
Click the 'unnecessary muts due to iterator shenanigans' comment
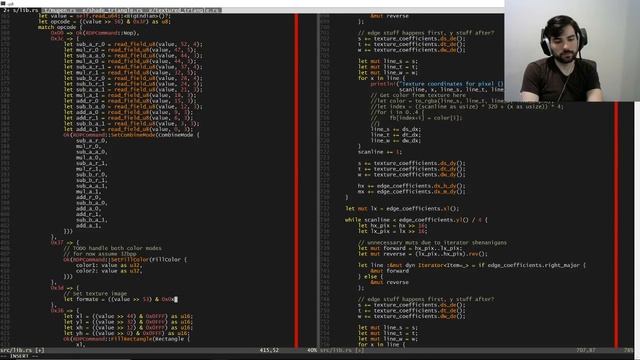pos(432,242)
